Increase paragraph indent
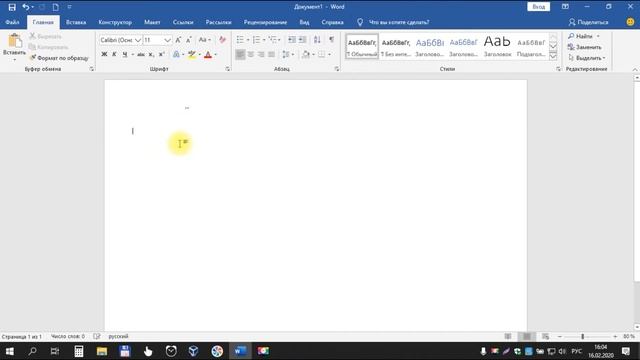 pyautogui.click(x=302, y=40)
